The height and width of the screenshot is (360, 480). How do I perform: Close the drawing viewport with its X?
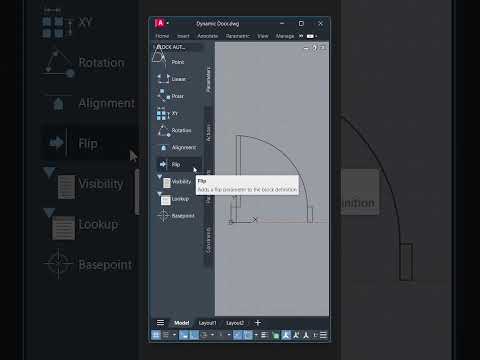pos(323,48)
